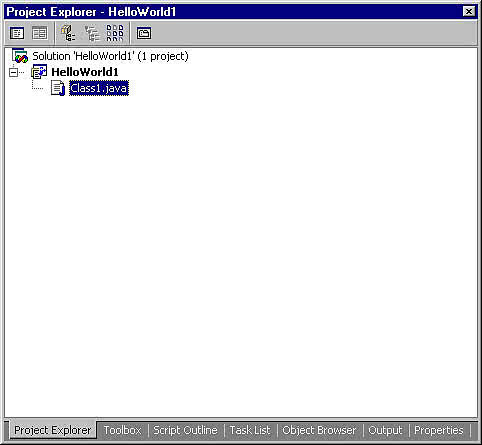This screenshot has height=445, width=482.
Task: Click the Package View icon with cube
Action: 68,33
